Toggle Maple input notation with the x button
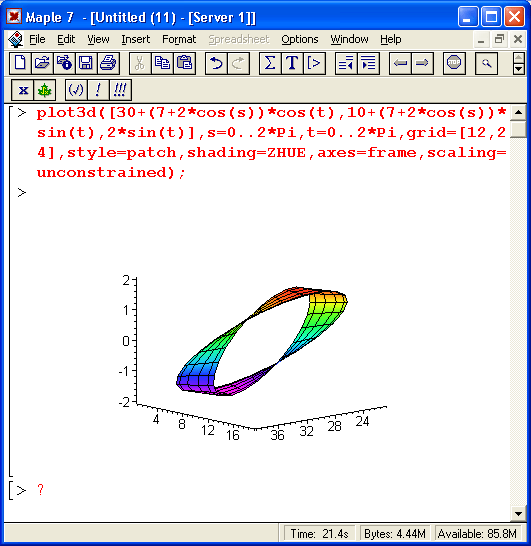 [x=23, y=90]
